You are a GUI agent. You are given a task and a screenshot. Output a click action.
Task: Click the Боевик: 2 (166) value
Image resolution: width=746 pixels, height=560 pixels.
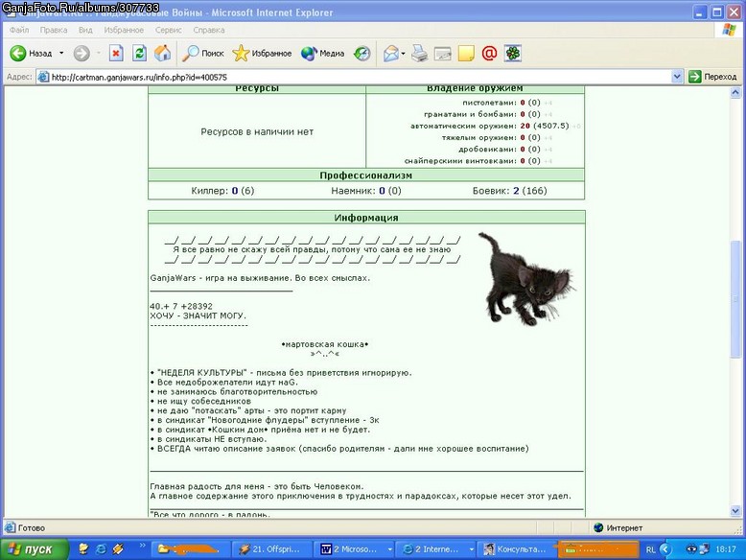(x=509, y=191)
